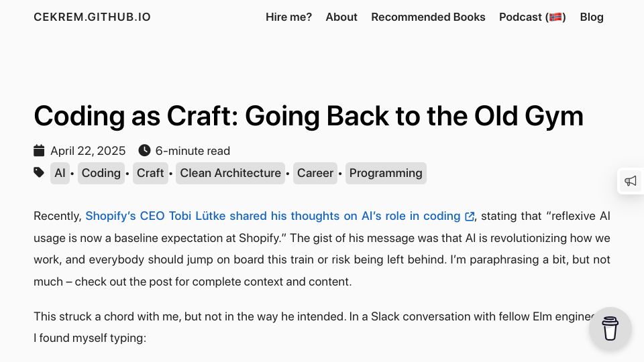Select the Craft tag
This screenshot has height=362, width=644.
(150, 173)
